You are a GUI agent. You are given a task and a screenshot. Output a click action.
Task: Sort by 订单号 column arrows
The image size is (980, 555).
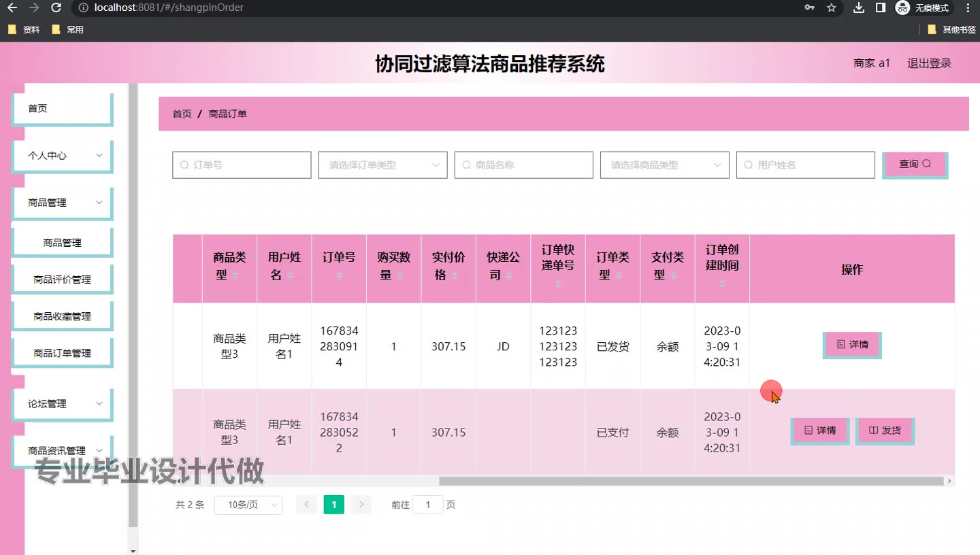pos(339,275)
